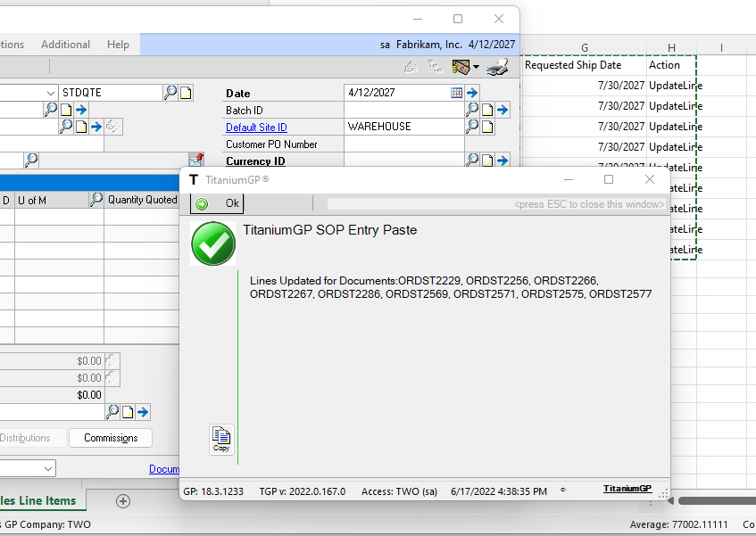Screen dimensions: 756x536
Task: Click 'TGP v: 2022.0.167.0' status text
Action: coord(303,491)
